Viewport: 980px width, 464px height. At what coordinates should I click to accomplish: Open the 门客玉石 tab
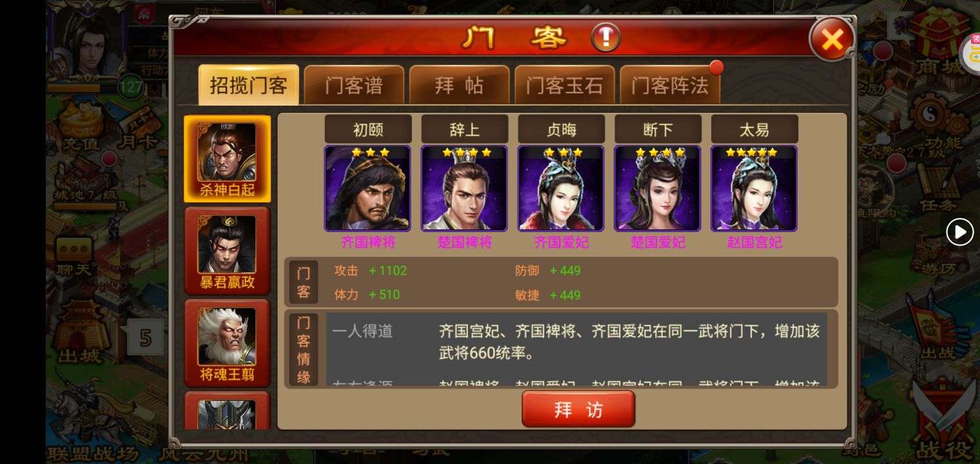564,85
